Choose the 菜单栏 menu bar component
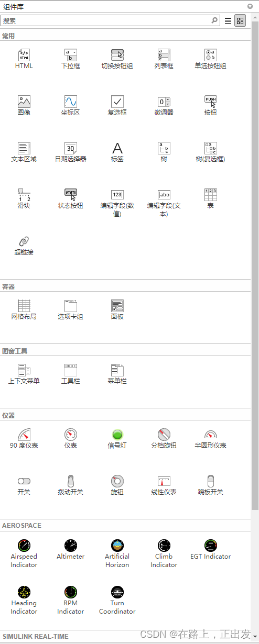 click(117, 370)
